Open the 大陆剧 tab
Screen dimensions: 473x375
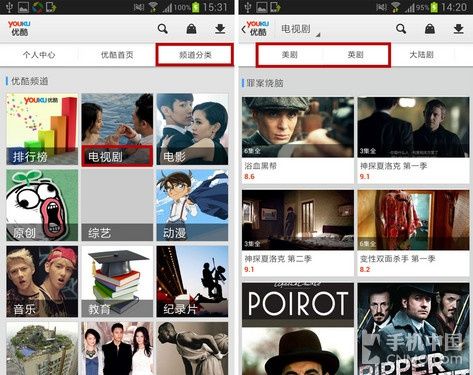point(421,55)
